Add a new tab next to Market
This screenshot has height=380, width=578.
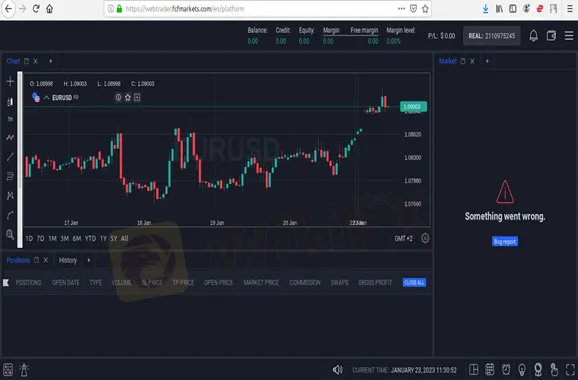487,61
